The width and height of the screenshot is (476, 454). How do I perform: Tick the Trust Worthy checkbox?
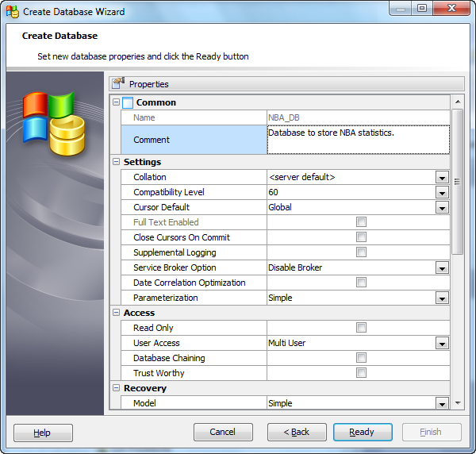click(361, 373)
